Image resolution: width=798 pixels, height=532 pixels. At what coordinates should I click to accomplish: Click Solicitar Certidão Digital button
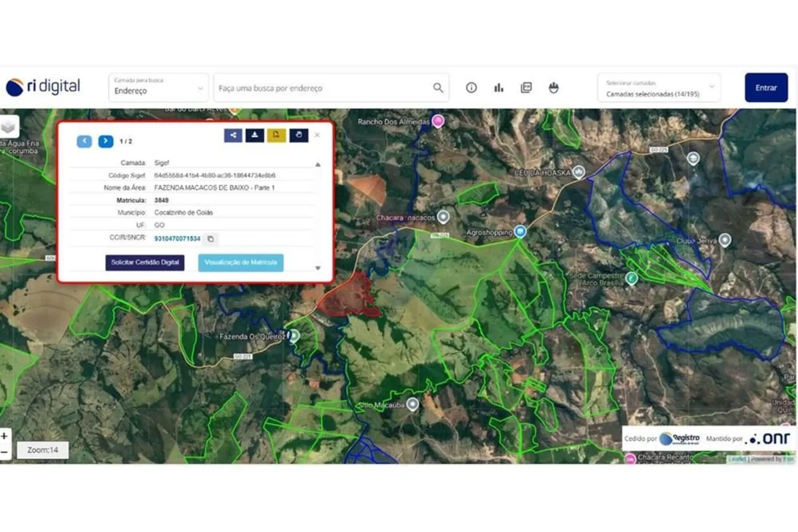[145, 263]
